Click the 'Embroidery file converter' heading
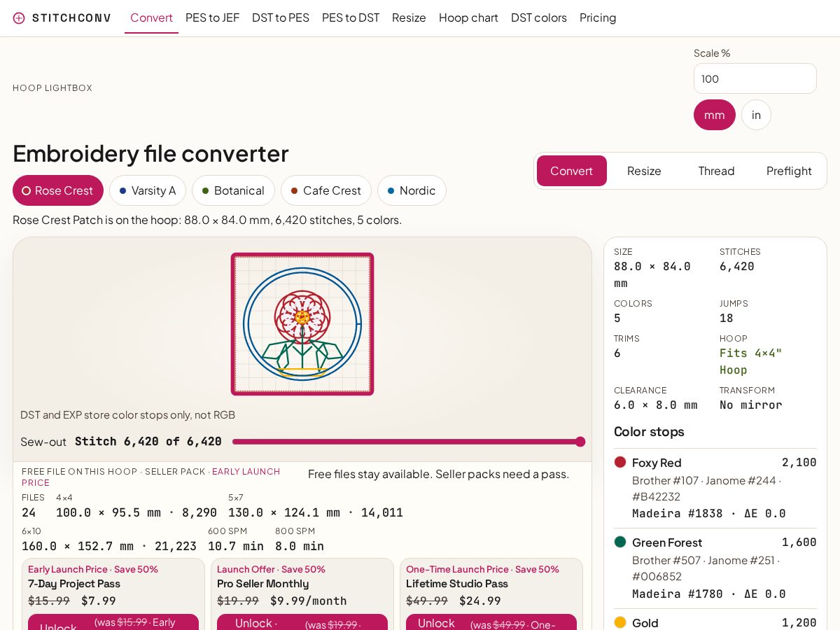 point(150,153)
